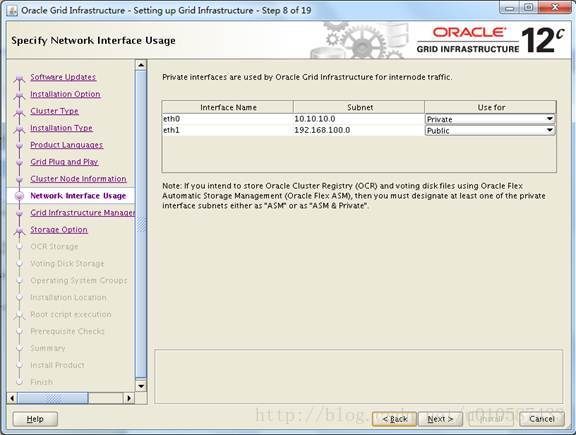The height and width of the screenshot is (435, 576).
Task: Open the eth0 Use for dropdown (Private)
Action: pos(490,119)
